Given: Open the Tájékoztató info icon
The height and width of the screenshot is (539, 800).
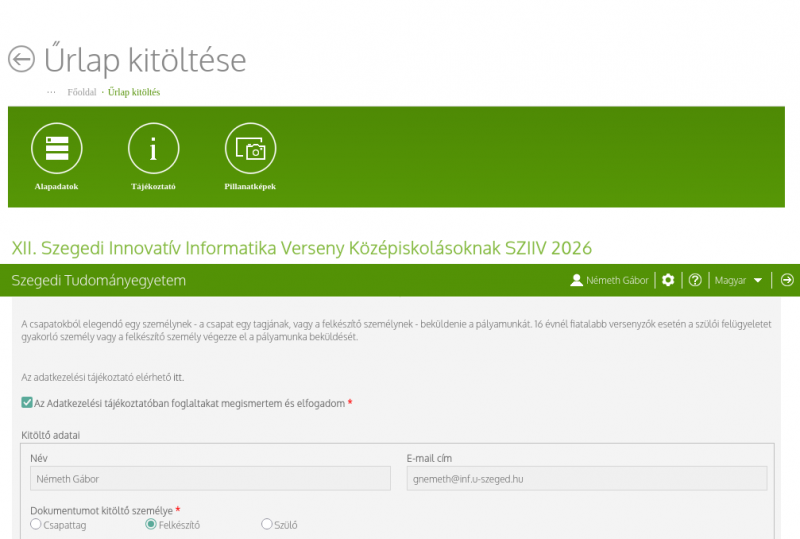Looking at the screenshot, I should (x=153, y=149).
